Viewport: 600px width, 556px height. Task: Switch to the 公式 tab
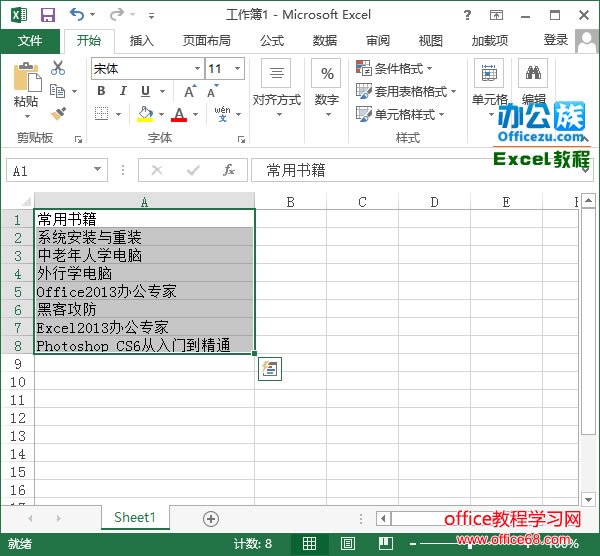click(272, 41)
